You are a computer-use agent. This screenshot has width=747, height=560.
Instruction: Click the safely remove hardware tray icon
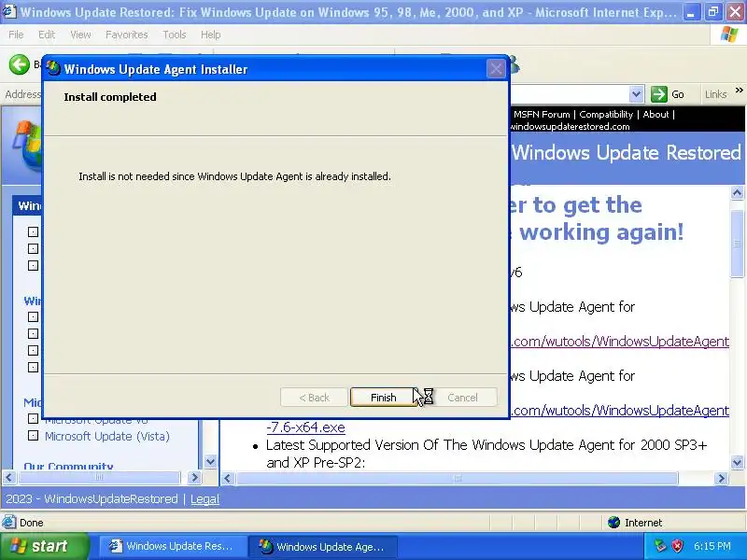point(660,546)
